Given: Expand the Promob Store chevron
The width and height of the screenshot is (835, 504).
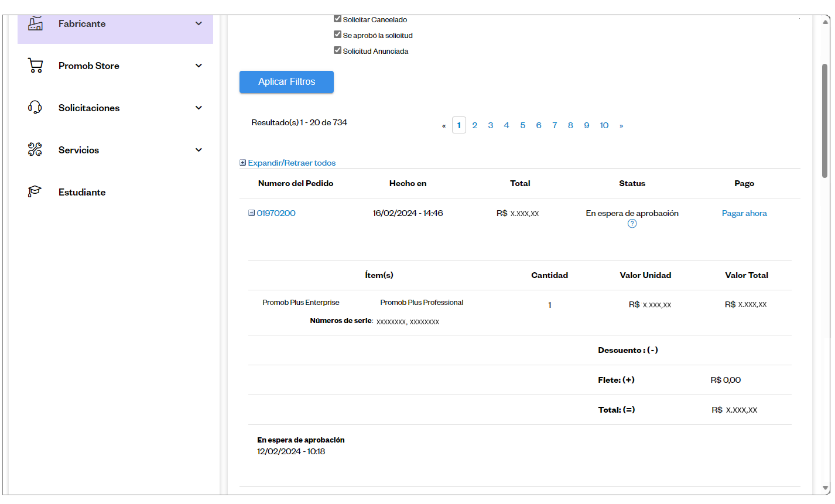Looking at the screenshot, I should 199,66.
